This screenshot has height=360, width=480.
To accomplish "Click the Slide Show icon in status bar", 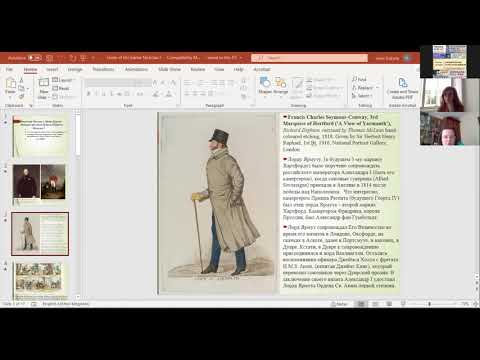I will (403, 304).
